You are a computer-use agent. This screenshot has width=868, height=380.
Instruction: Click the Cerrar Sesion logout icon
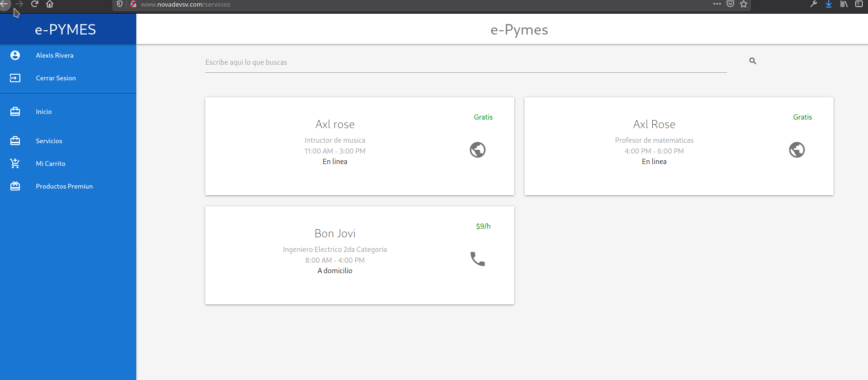click(15, 78)
